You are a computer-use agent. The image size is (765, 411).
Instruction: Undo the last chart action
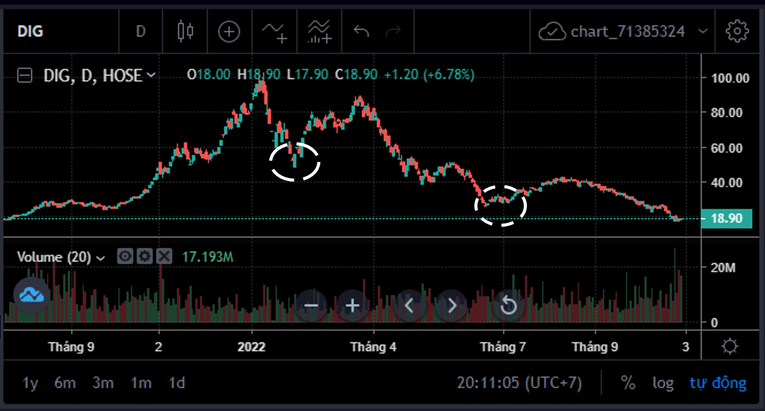361,31
